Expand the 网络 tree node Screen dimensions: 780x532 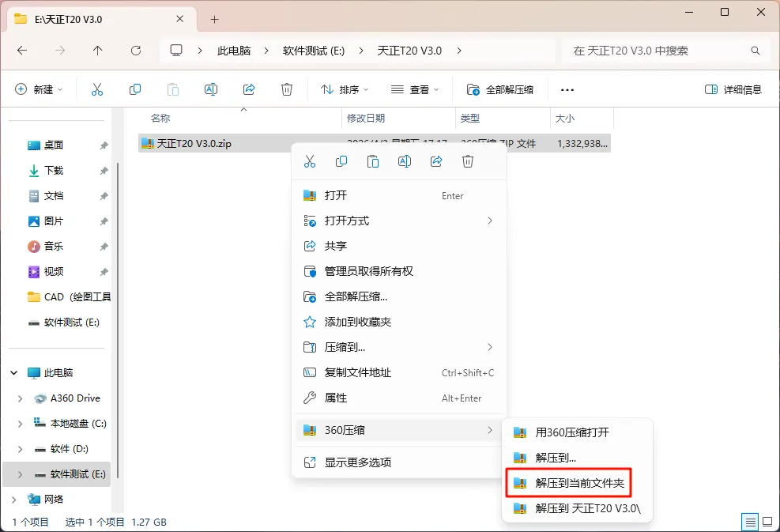coord(14,499)
